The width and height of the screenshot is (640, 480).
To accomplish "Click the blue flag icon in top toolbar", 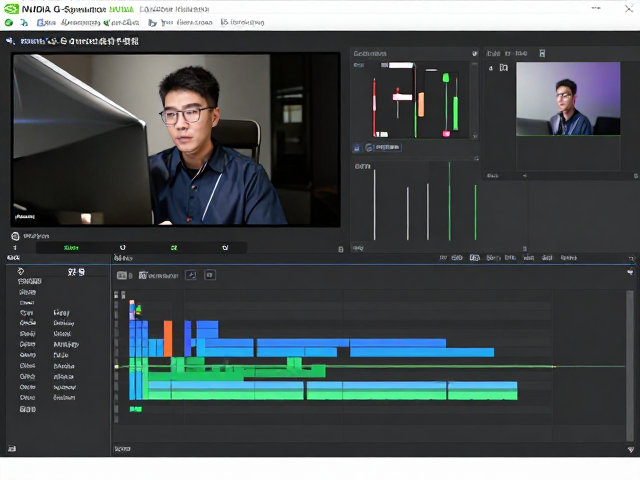I will click(152, 23).
